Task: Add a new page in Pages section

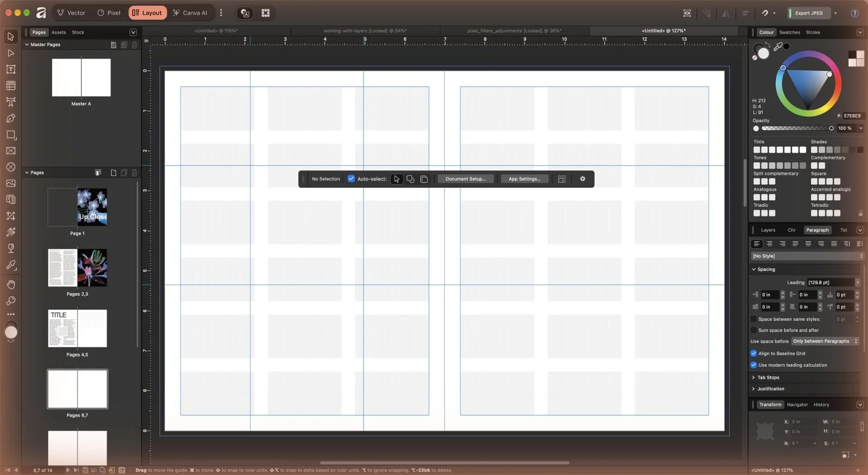Action: click(x=113, y=173)
